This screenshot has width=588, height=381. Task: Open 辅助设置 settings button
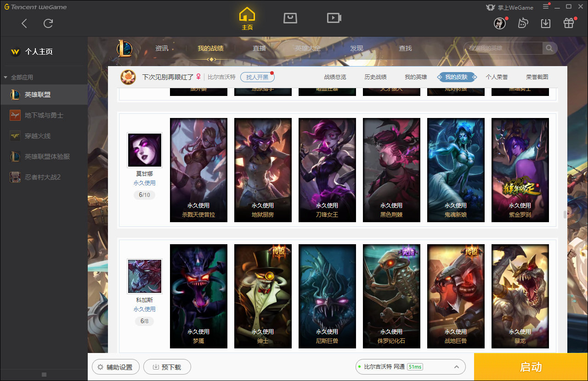click(115, 367)
